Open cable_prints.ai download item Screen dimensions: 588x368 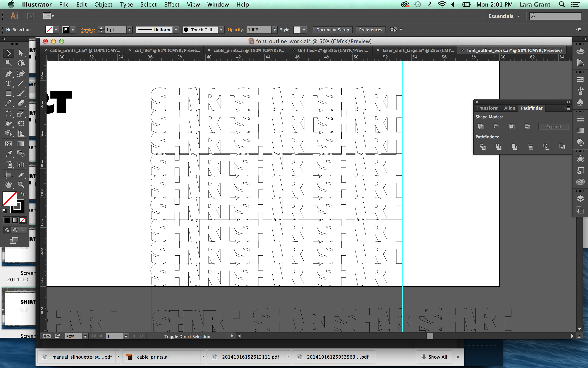click(164, 357)
